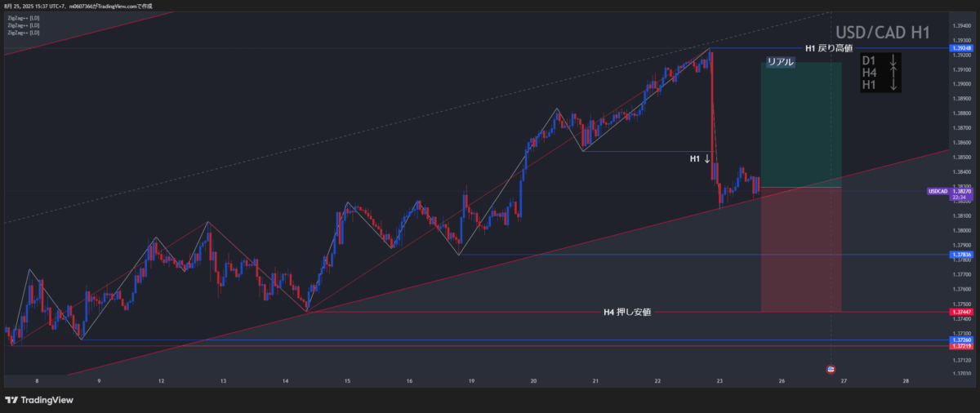This screenshot has width=980, height=413.
Task: Click the US flag economic event marker
Action: click(x=831, y=370)
